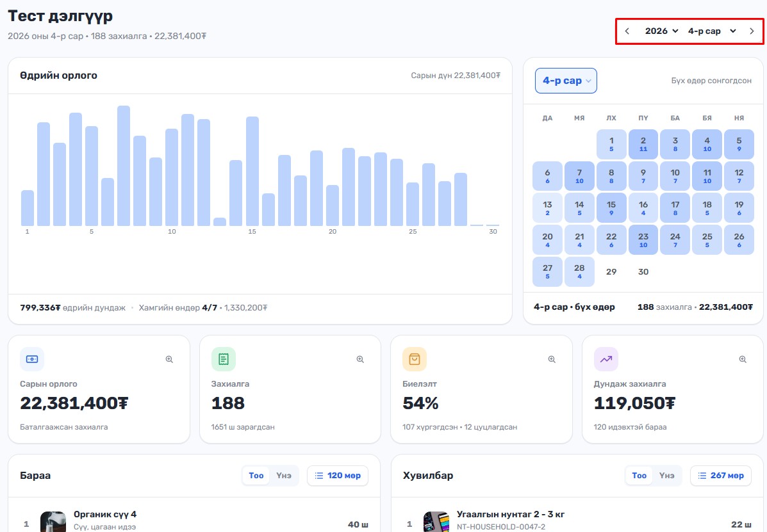Click the tallest bar for day 7
Image resolution: width=767 pixels, height=532 pixels.
[x=124, y=166]
